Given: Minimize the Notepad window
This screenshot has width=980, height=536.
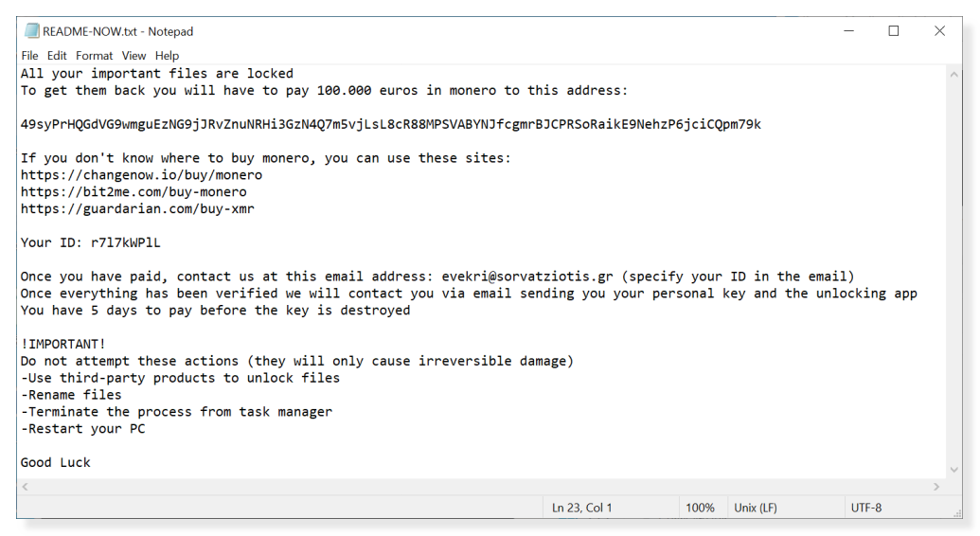Looking at the screenshot, I should click(848, 31).
